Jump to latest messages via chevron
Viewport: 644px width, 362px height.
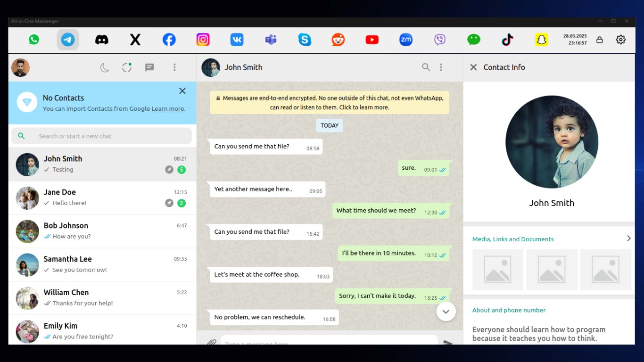tap(445, 312)
